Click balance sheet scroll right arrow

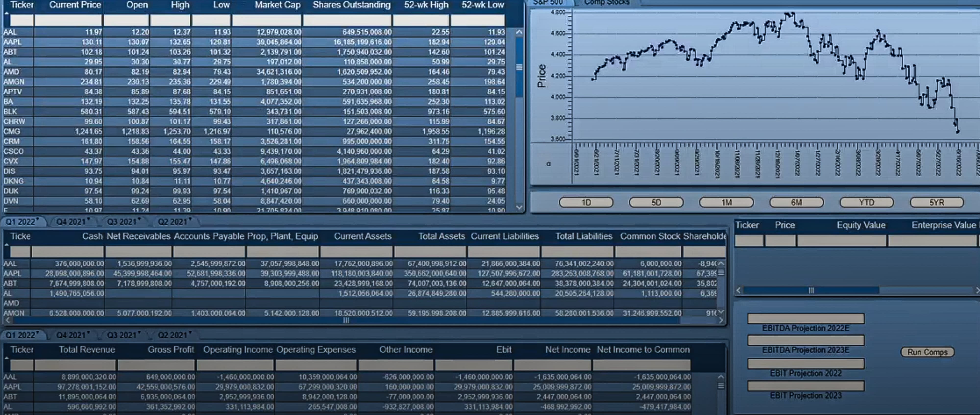tap(721, 320)
